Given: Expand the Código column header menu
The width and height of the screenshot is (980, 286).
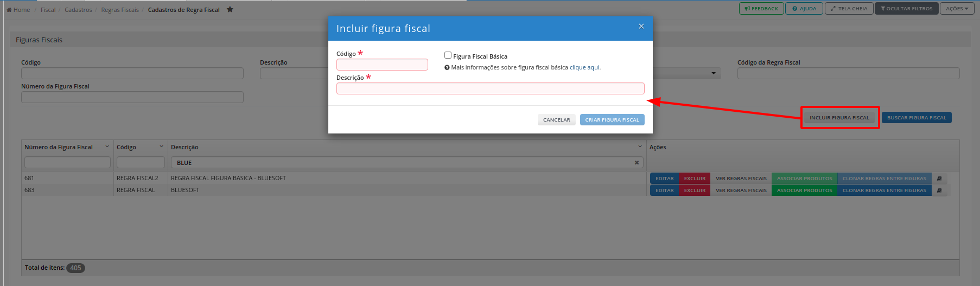Looking at the screenshot, I should point(161,147).
